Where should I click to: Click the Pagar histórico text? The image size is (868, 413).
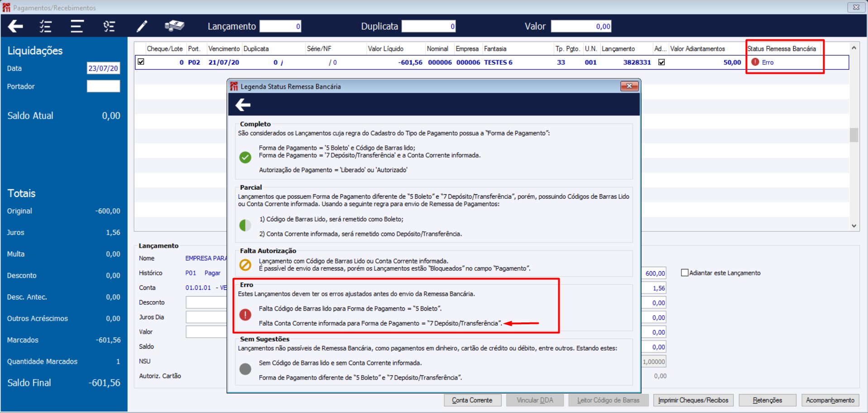212,273
